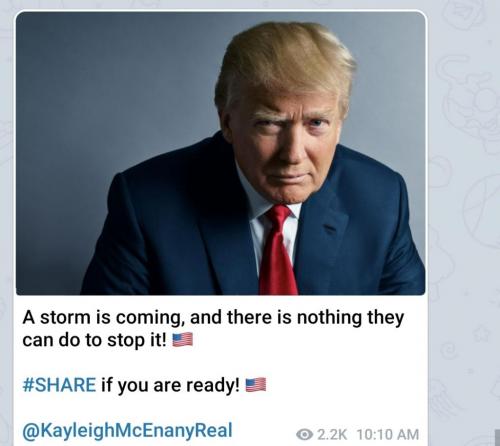Image resolution: width=500 pixels, height=446 pixels.
Task: Click the "can do to stop it!" text line
Action: (94, 340)
